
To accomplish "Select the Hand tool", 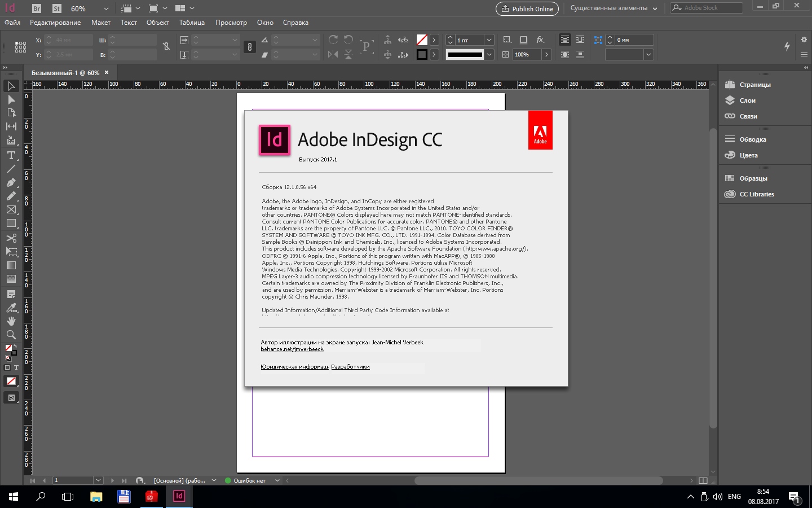I will tap(11, 321).
